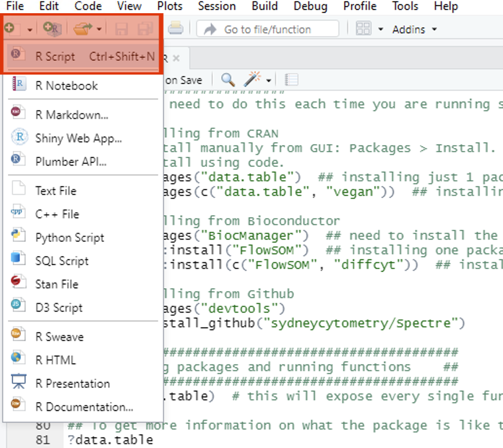This screenshot has width=503, height=448.
Task: Open the Addins dropdown
Action: 414,29
